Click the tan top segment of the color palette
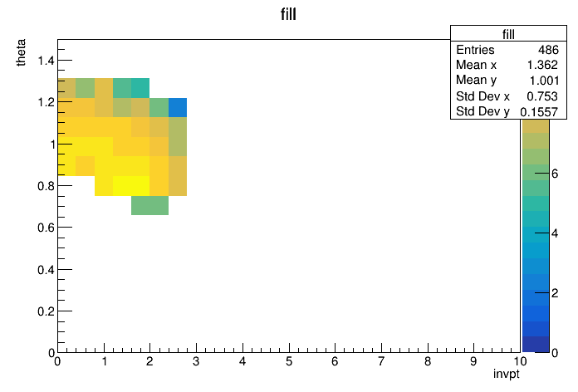This screenshot has height=392, width=578. (x=536, y=126)
